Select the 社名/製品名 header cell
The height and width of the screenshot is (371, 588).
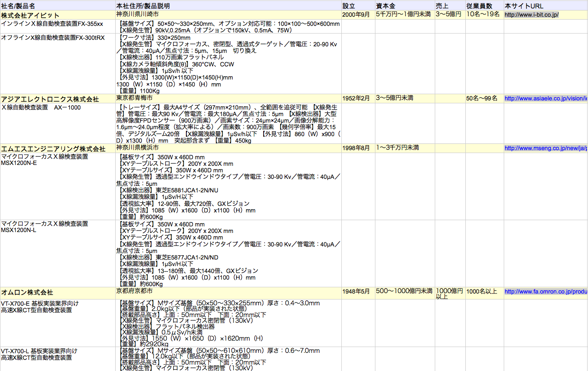(x=58, y=6)
